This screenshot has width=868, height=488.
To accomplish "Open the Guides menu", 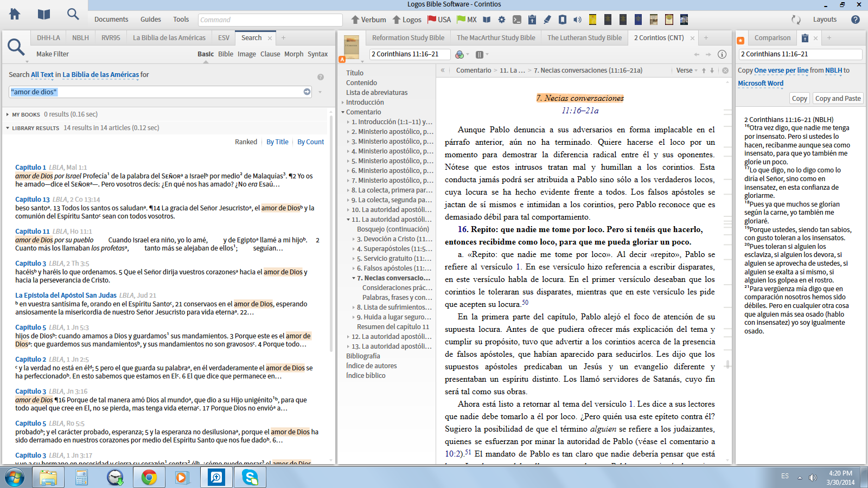I will (150, 20).
